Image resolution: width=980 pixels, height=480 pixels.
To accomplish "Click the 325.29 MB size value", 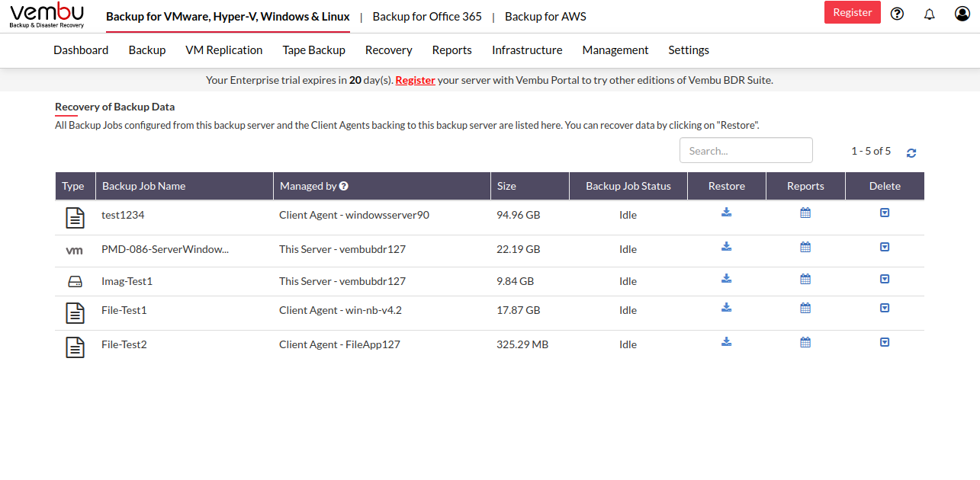I will [x=522, y=344].
